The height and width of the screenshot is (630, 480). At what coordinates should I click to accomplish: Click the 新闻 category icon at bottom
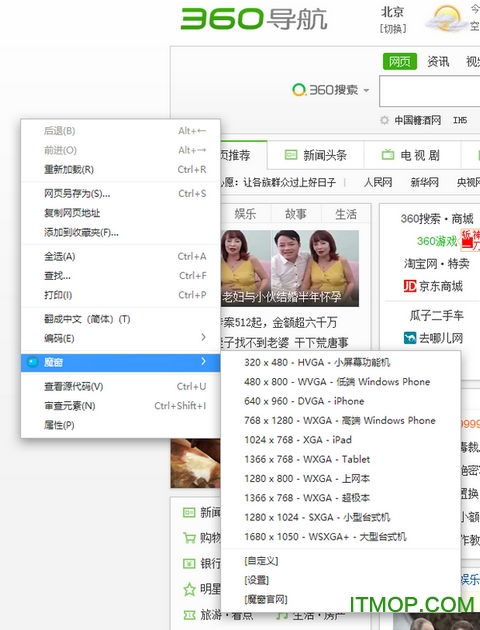(189, 512)
